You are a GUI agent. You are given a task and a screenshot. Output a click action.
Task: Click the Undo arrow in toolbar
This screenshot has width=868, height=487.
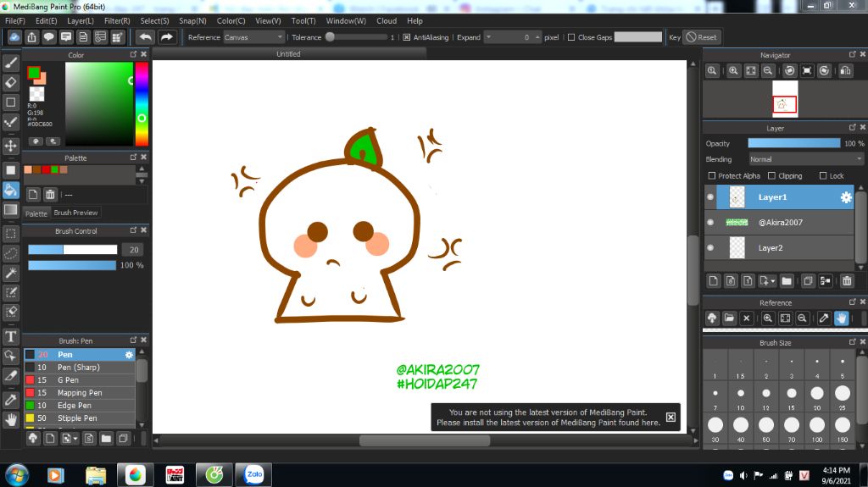pyautogui.click(x=146, y=37)
